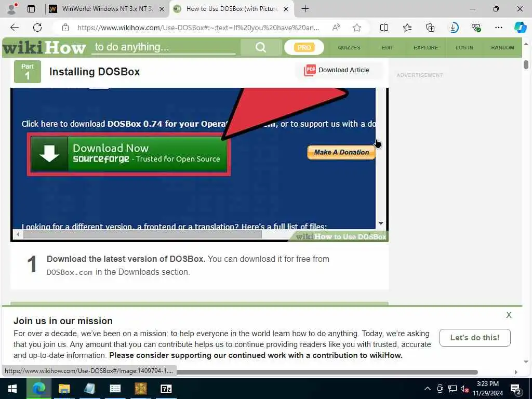Viewport: 532px width, 399px height.
Task: Dismiss the Join us in our mission banner
Action: click(x=509, y=315)
